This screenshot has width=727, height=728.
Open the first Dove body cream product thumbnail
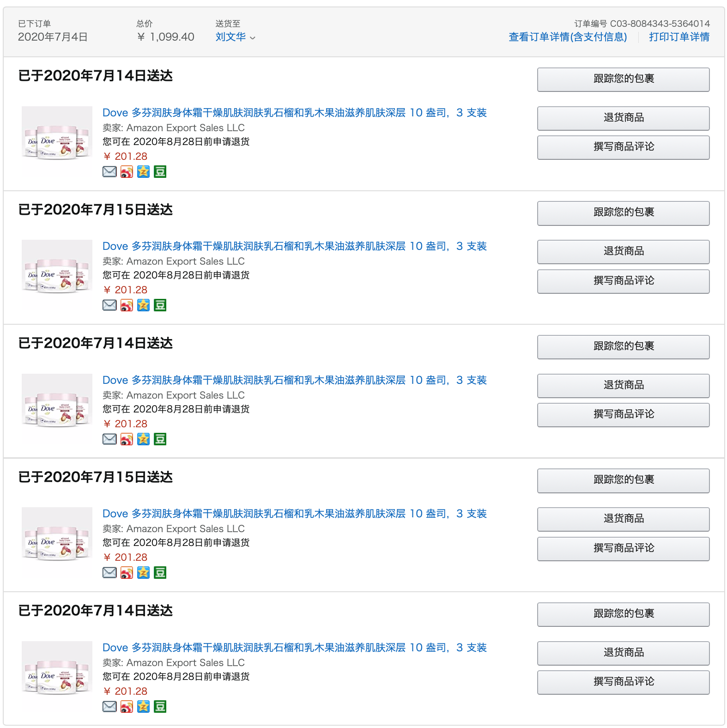click(x=57, y=141)
